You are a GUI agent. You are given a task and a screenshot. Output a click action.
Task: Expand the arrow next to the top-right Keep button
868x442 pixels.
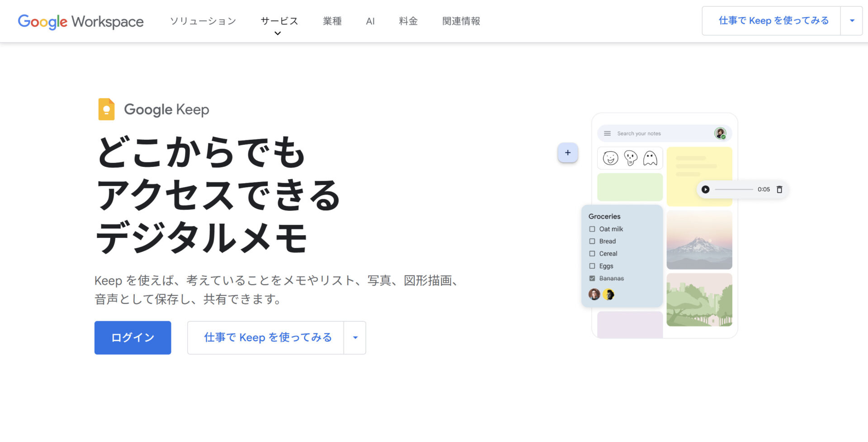(852, 20)
